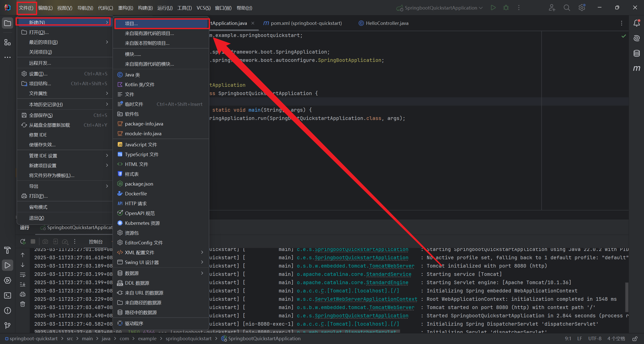This screenshot has height=344, width=644.
Task: Open the Terminal tool window icon
Action: (x=8, y=295)
